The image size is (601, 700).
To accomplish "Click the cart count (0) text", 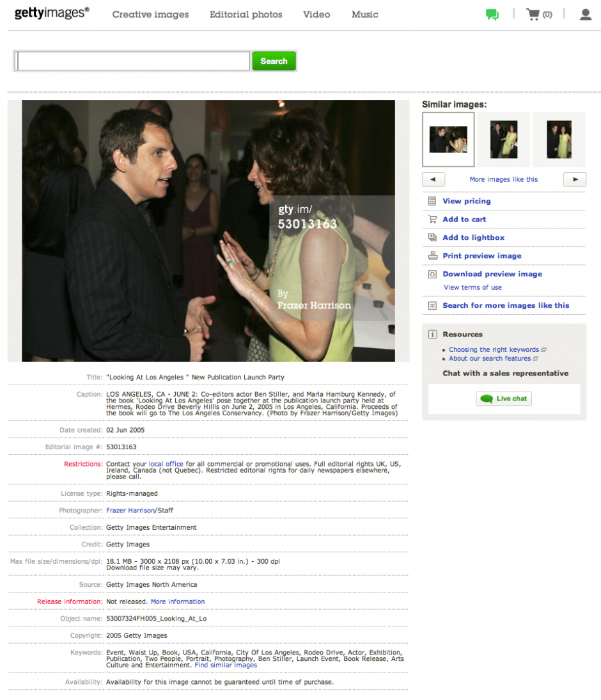I will tap(547, 15).
